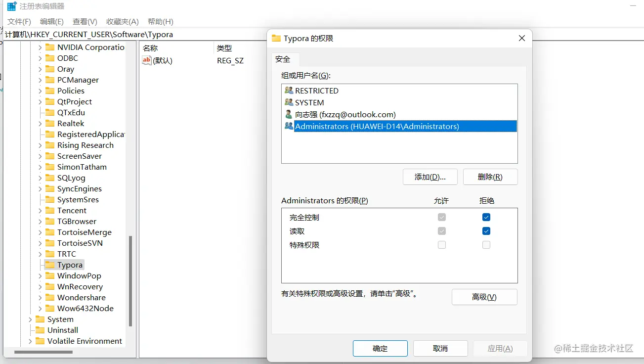The height and width of the screenshot is (364, 644).
Task: Click the registry path address bar
Action: click(134, 34)
